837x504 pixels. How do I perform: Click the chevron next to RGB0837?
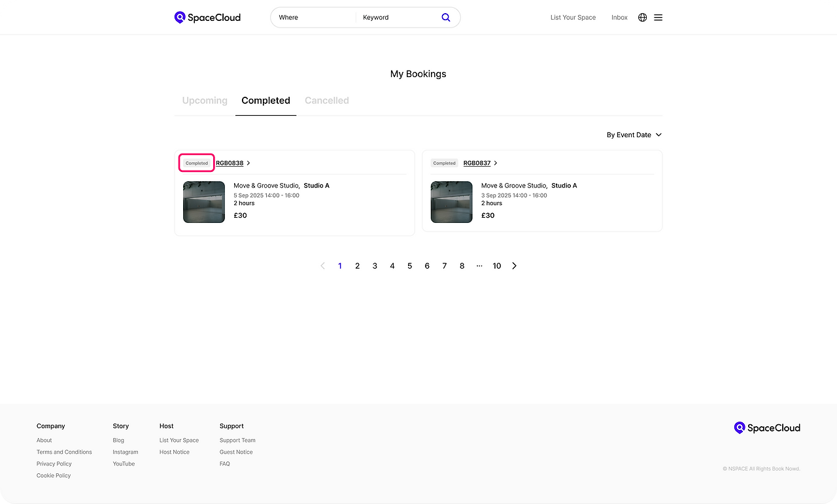pos(496,163)
